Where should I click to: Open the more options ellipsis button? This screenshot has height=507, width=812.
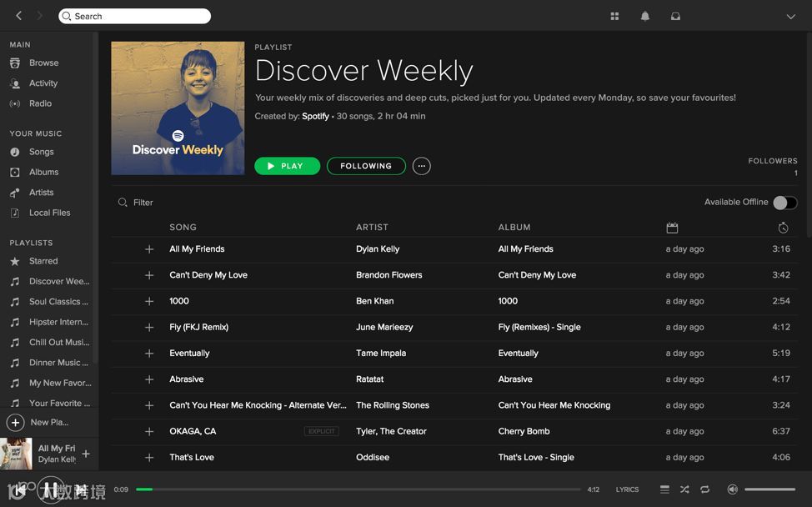click(x=422, y=166)
